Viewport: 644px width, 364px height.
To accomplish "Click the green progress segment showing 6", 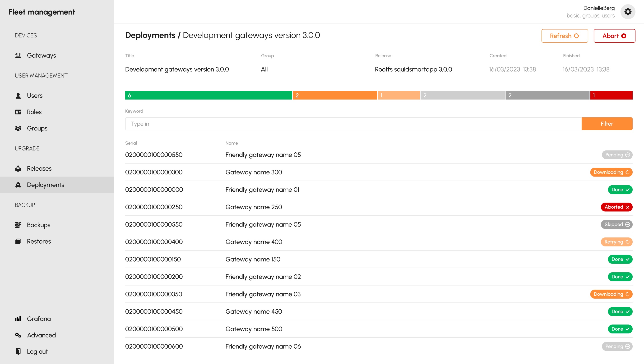I will coord(208,95).
